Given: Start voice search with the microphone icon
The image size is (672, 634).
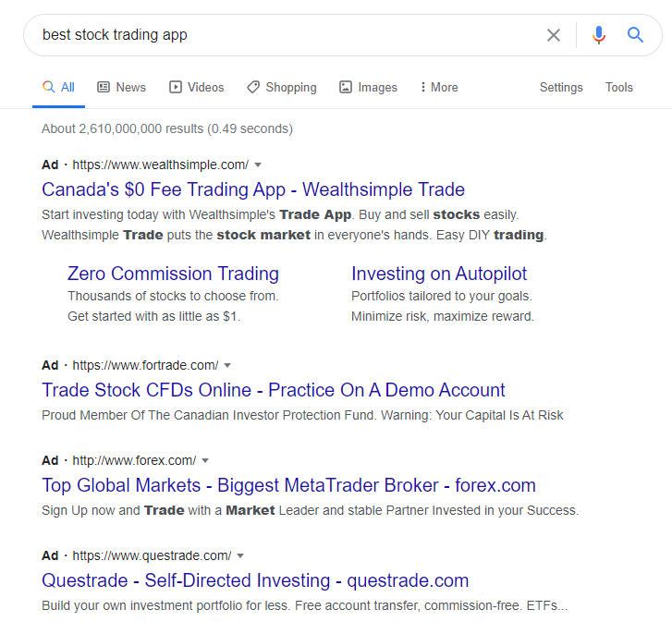Looking at the screenshot, I should click(599, 35).
